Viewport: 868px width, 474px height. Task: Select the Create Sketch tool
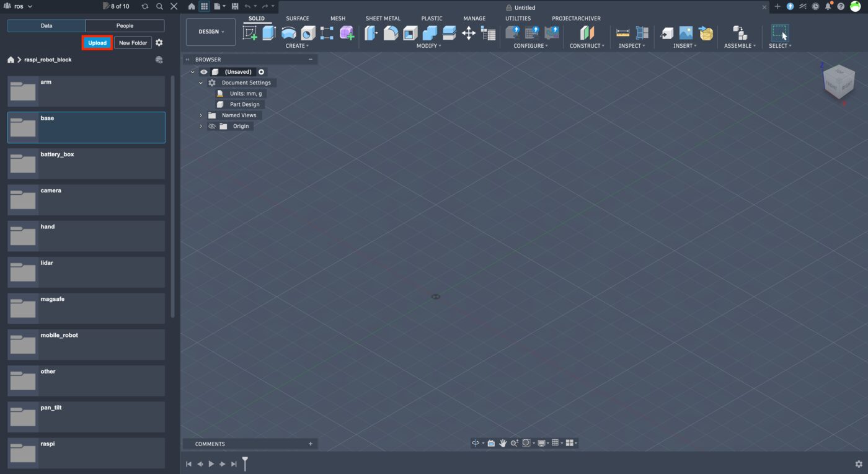click(x=250, y=33)
